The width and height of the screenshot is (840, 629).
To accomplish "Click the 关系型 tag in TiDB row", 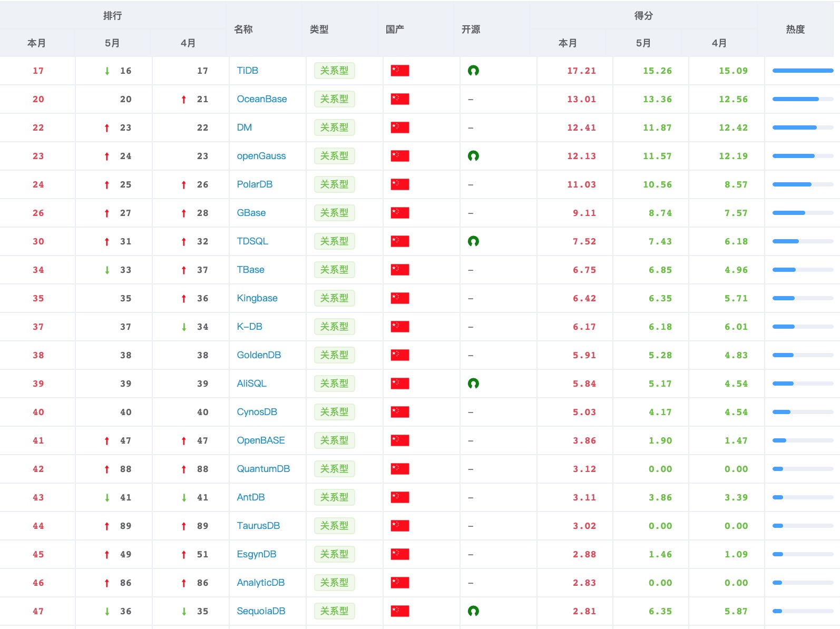I will click(335, 71).
